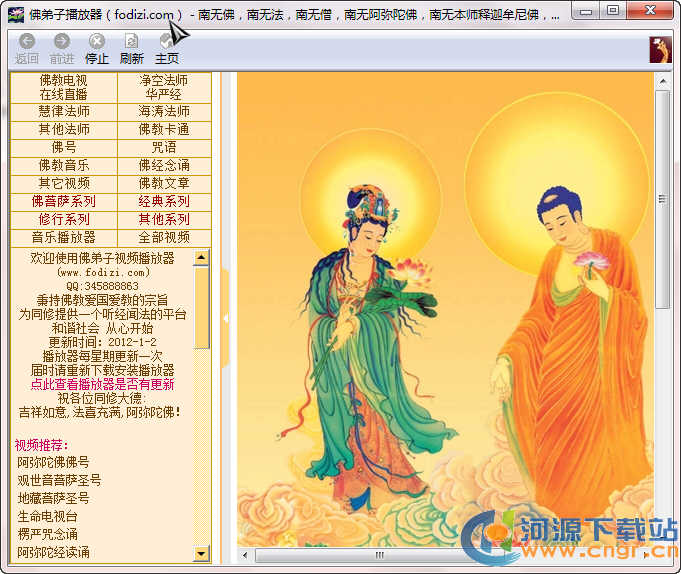This screenshot has width=681, height=574.
Task: Click the 返回 back toolbar icon
Action: 27,42
